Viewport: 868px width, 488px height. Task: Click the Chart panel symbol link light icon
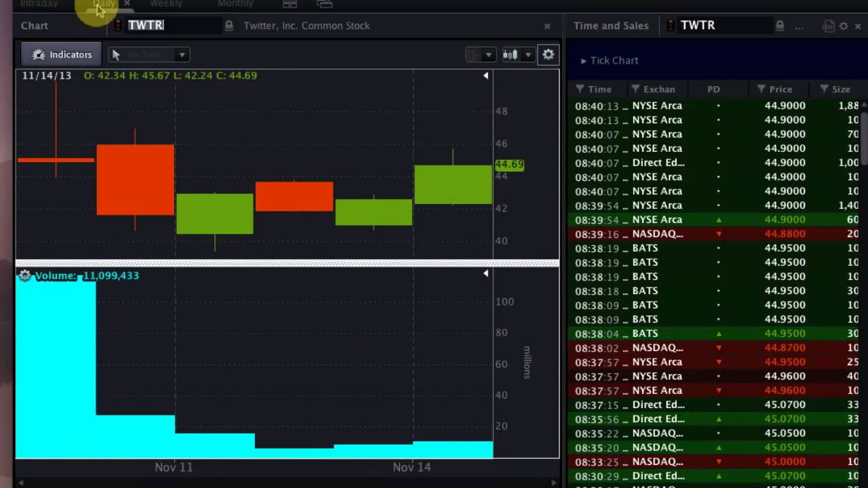[117, 25]
